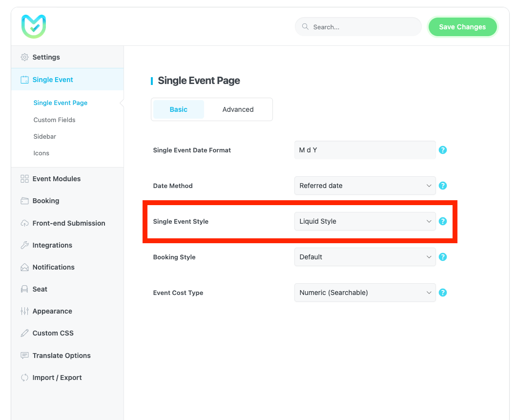Switch to the Advanced tab
Image resolution: width=517 pixels, height=420 pixels.
point(238,109)
